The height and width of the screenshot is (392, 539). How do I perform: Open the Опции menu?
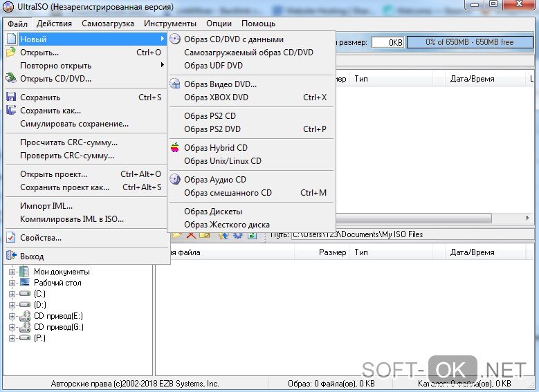tap(219, 24)
